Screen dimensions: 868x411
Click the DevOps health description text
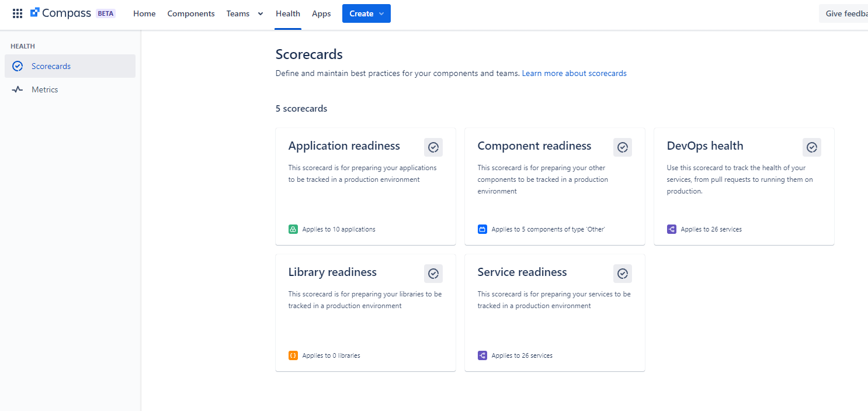pyautogui.click(x=739, y=179)
